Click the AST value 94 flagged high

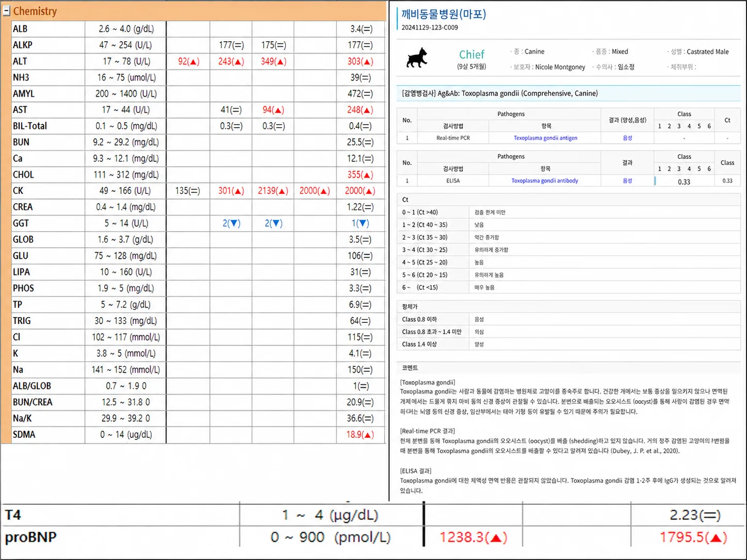(x=273, y=110)
